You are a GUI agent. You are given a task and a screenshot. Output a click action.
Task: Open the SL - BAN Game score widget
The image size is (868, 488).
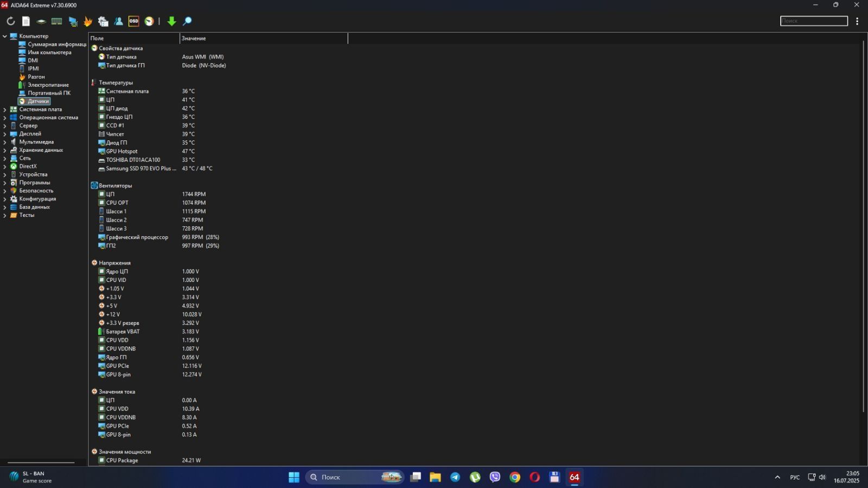(x=31, y=477)
